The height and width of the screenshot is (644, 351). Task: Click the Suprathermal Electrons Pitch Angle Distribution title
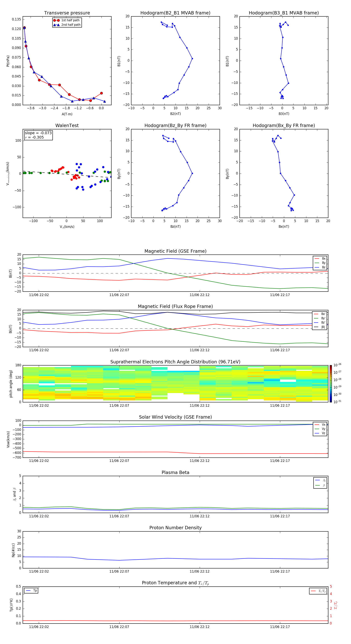(x=175, y=362)
